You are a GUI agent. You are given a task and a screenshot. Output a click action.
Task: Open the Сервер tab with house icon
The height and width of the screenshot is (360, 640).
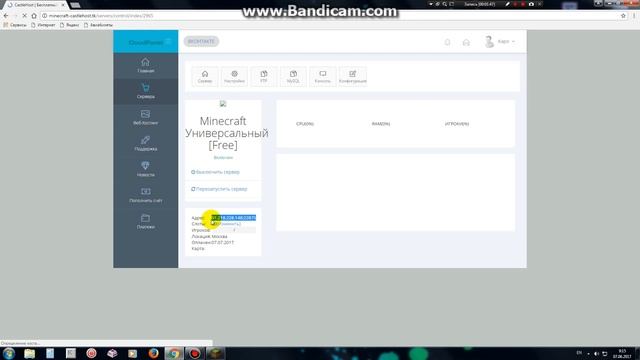click(205, 76)
